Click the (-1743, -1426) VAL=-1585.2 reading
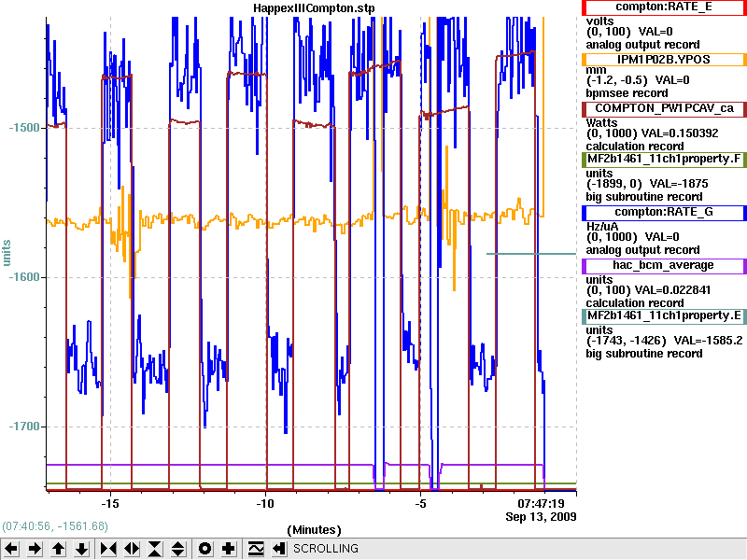The width and height of the screenshot is (747, 560). click(x=664, y=341)
